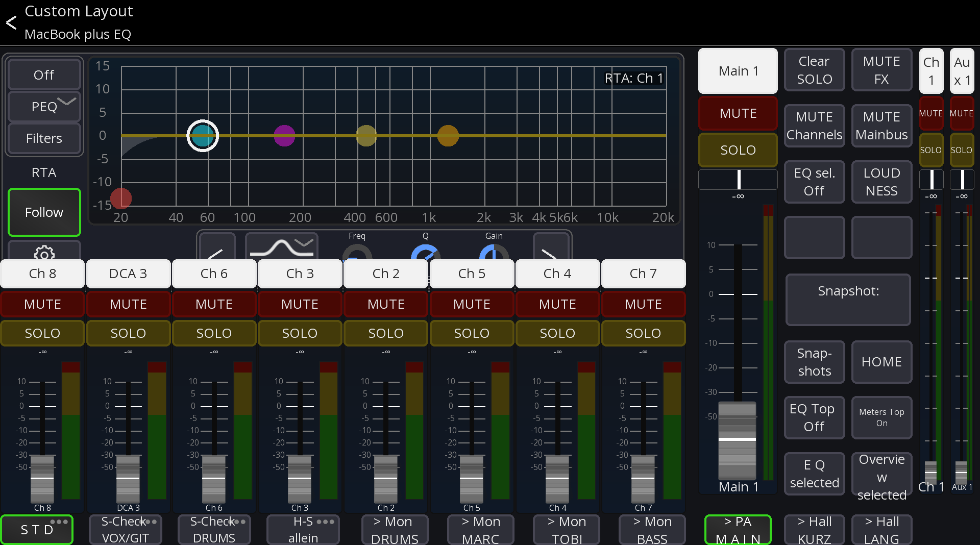This screenshot has height=545, width=980.
Task: Turn EQ Off
Action: [x=44, y=75]
